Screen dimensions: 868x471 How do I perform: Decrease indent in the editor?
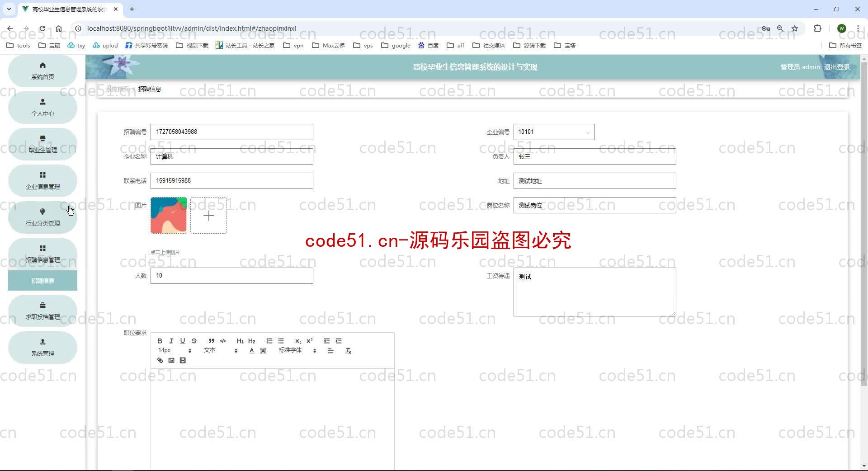pos(327,341)
